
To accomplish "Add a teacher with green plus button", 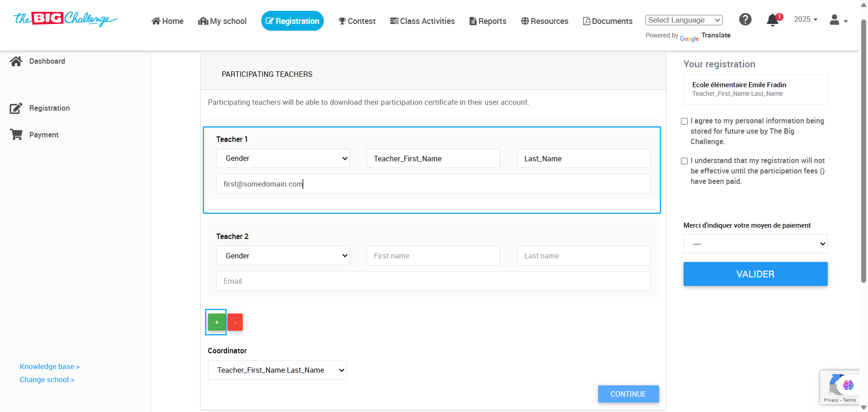I will click(x=217, y=322).
